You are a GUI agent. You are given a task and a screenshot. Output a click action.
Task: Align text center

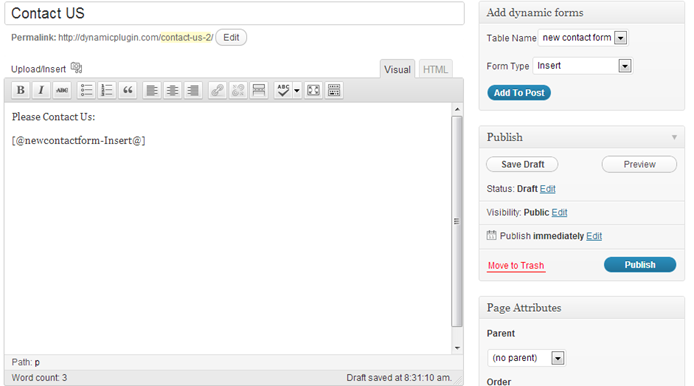tap(173, 90)
